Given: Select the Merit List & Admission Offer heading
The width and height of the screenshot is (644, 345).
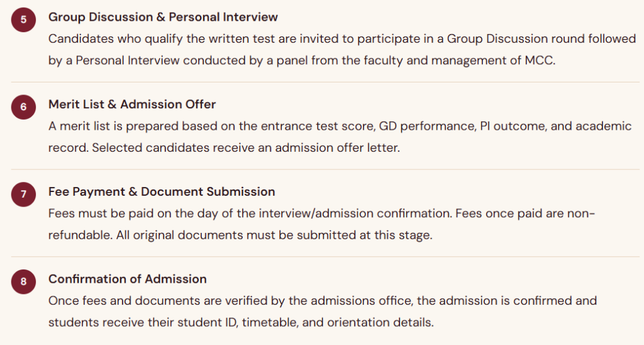Looking at the screenshot, I should click(x=132, y=105).
